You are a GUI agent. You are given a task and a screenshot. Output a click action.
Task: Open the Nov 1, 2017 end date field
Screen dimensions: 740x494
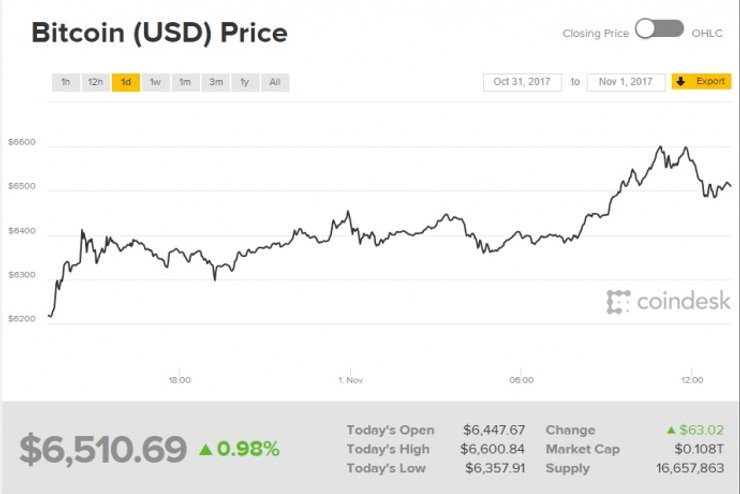pos(626,82)
